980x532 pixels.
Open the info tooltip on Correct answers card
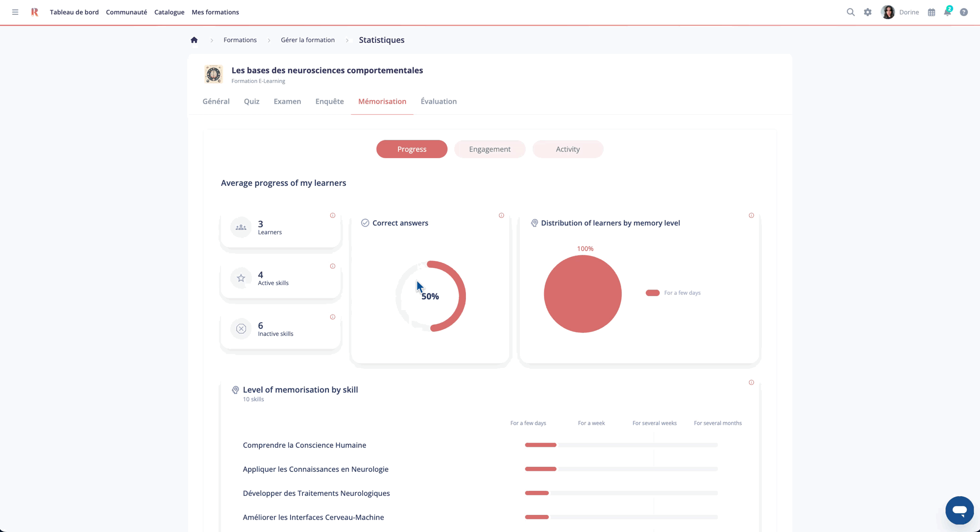(501, 215)
